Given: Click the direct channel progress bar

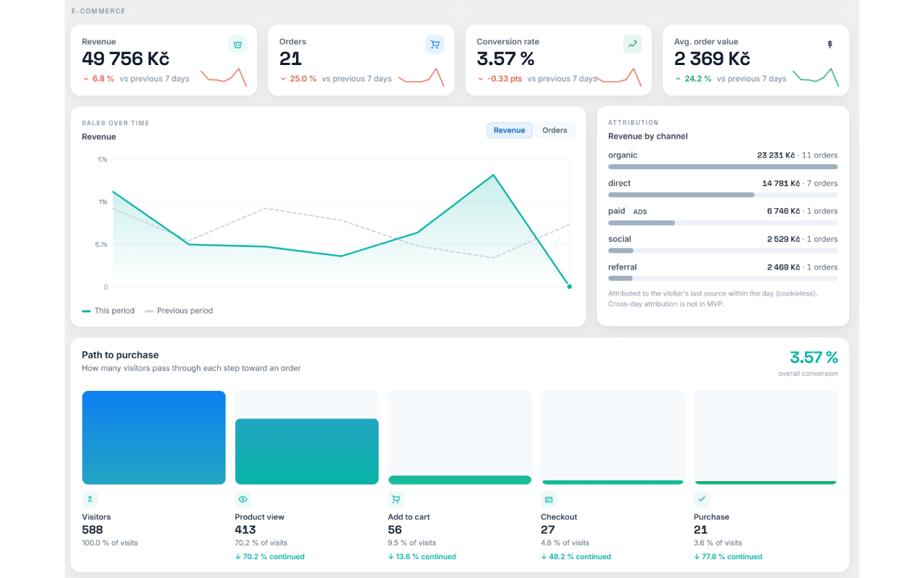Looking at the screenshot, I should tap(723, 195).
